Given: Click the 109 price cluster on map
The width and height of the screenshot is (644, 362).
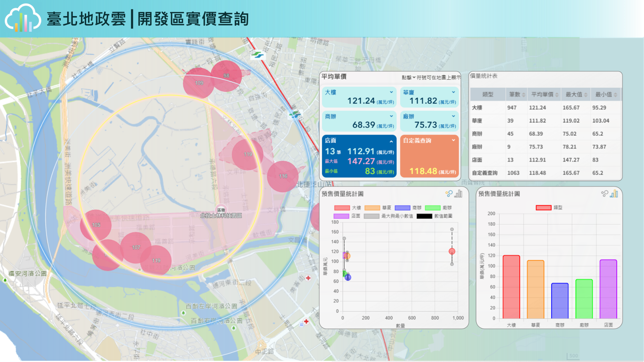Looking at the screenshot, I should tap(199, 83).
